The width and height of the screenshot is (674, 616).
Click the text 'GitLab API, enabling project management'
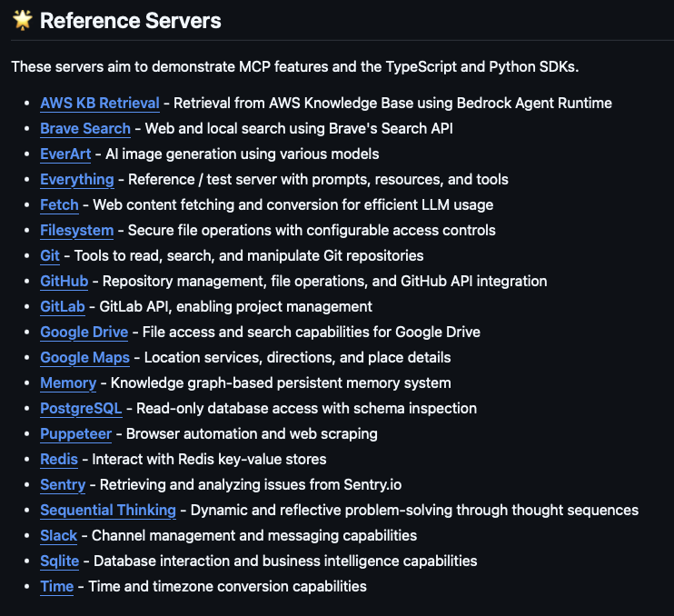[x=235, y=306]
